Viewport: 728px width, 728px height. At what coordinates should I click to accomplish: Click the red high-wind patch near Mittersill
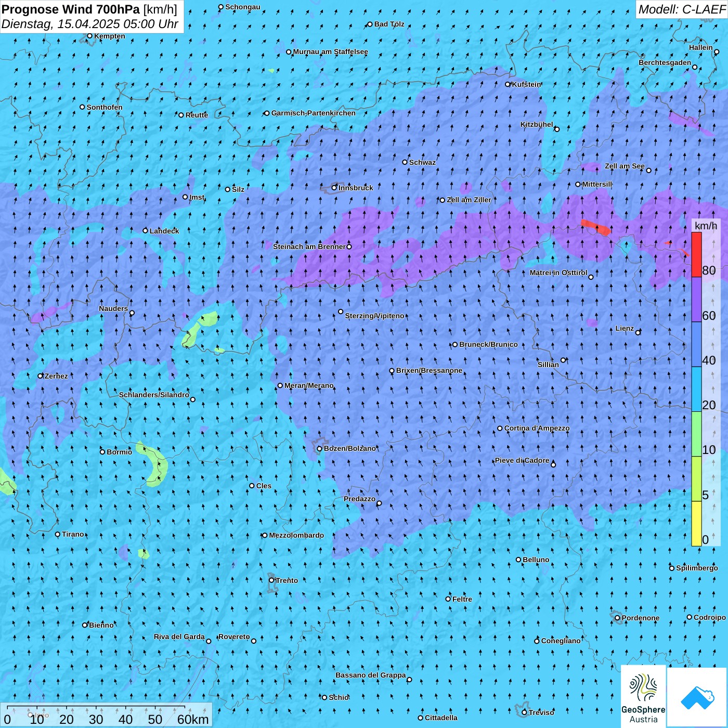pyautogui.click(x=595, y=228)
